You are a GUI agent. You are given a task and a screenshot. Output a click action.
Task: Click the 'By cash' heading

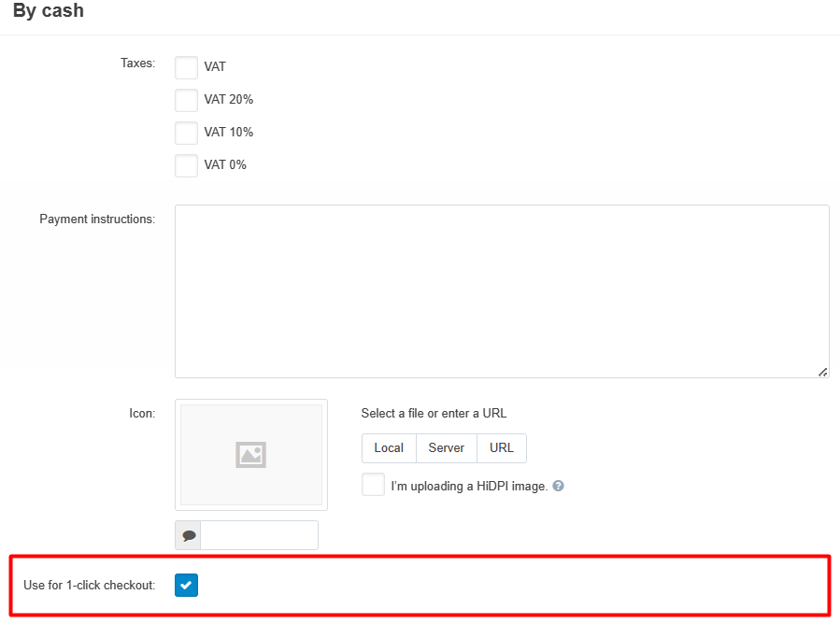coord(49,10)
